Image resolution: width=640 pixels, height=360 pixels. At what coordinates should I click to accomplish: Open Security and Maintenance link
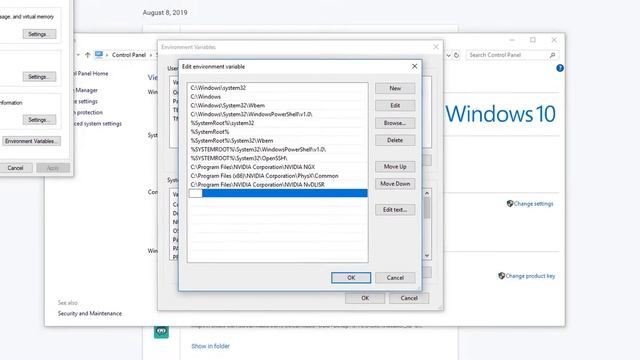pos(90,313)
